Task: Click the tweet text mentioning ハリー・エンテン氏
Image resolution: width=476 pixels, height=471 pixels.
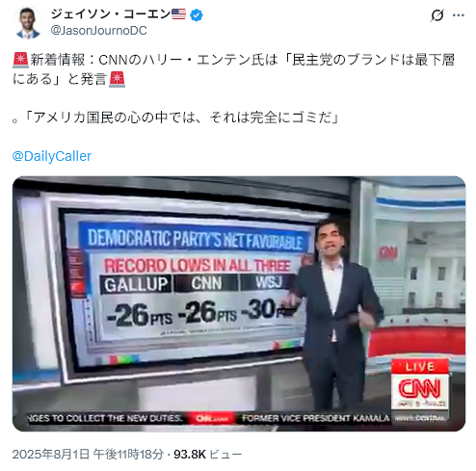Action: 233,69
